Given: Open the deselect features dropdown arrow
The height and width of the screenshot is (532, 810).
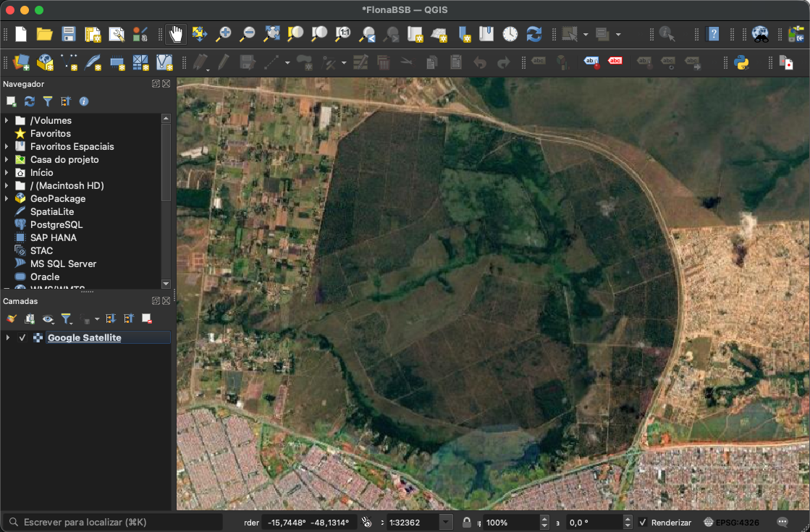Looking at the screenshot, I should coord(618,35).
